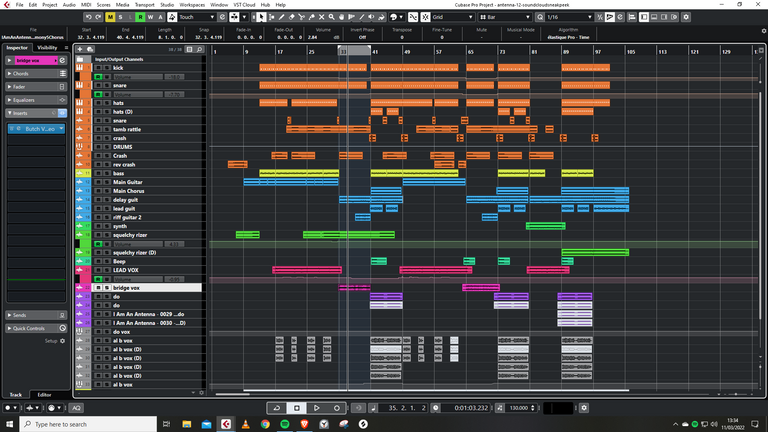
Task: Click the Record transport button
Action: (x=336, y=408)
